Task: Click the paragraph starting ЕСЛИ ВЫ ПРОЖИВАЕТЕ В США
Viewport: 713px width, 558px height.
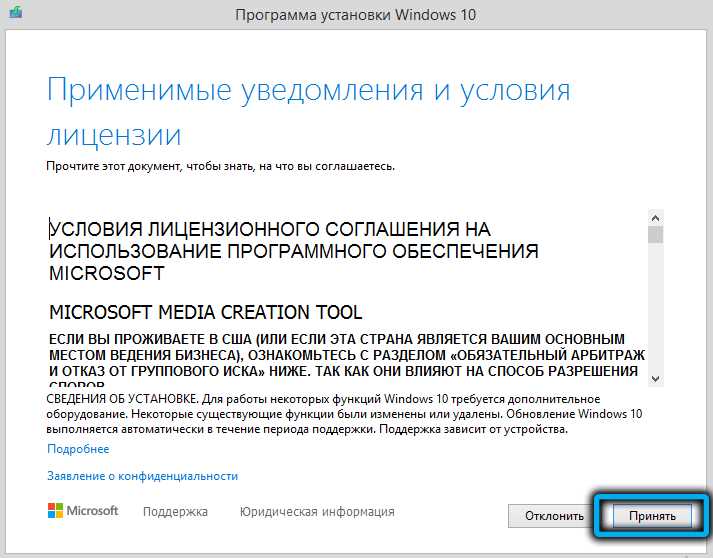Action: pos(346,361)
